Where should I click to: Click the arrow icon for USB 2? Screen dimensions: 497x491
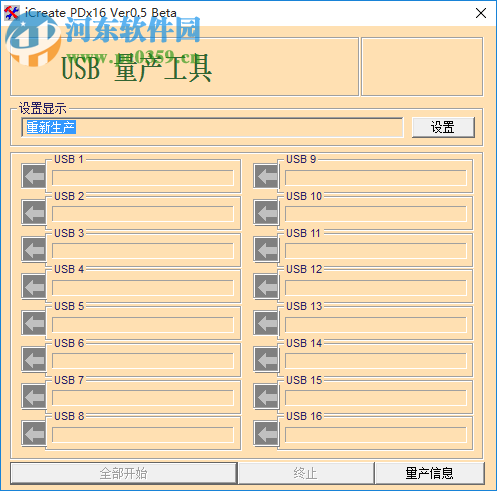tap(34, 213)
